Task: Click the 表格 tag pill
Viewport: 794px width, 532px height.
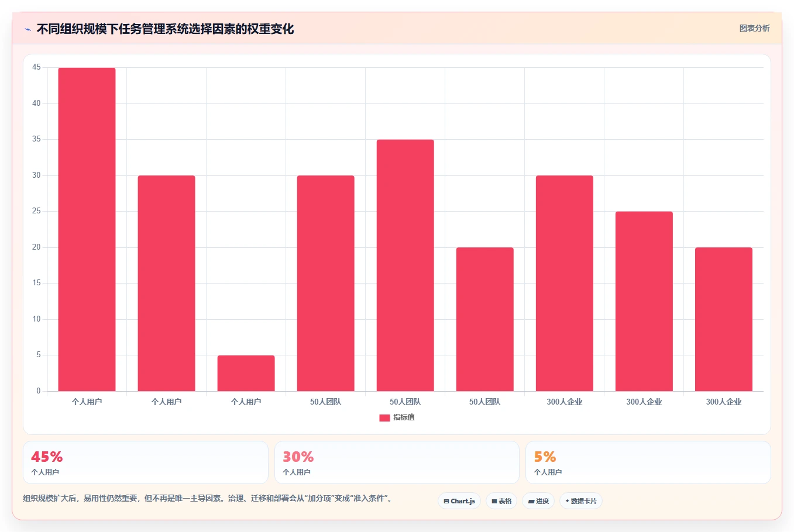Action: (501, 501)
